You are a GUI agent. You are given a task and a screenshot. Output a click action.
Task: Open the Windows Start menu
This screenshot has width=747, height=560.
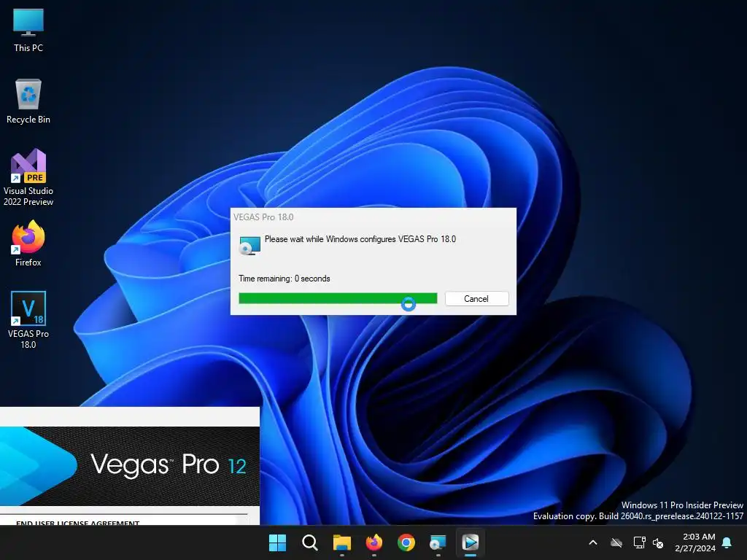[277, 542]
